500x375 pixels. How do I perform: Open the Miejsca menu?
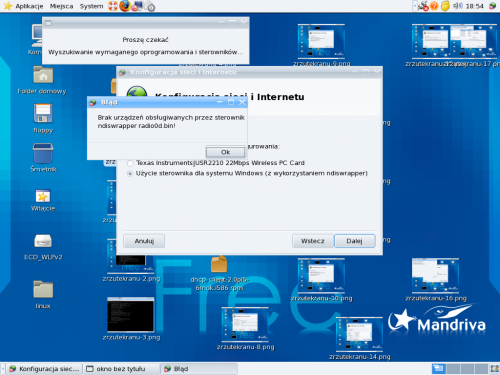click(61, 6)
